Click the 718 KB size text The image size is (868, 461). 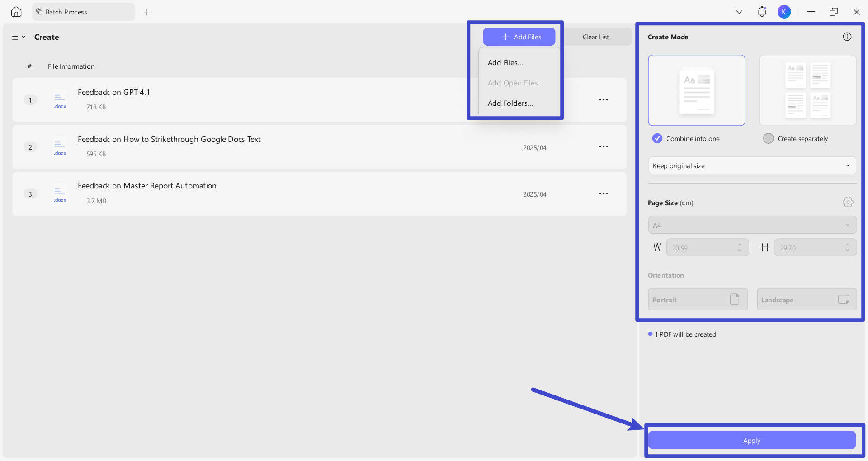tap(96, 107)
